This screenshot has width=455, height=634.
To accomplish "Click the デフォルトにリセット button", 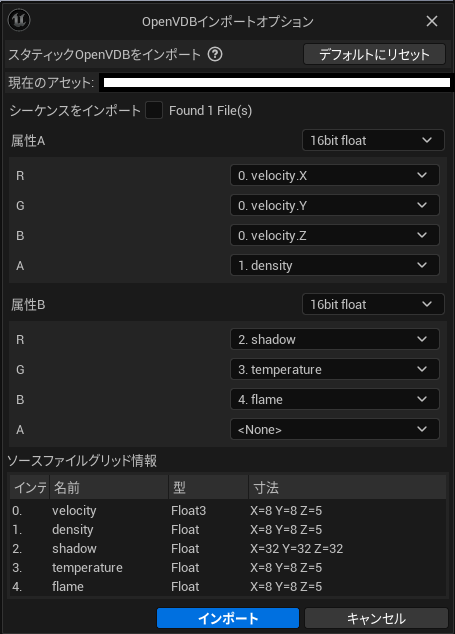I will 374,54.
